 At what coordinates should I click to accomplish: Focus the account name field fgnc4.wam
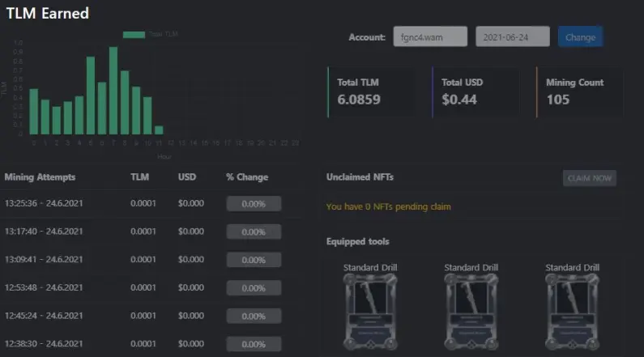430,37
